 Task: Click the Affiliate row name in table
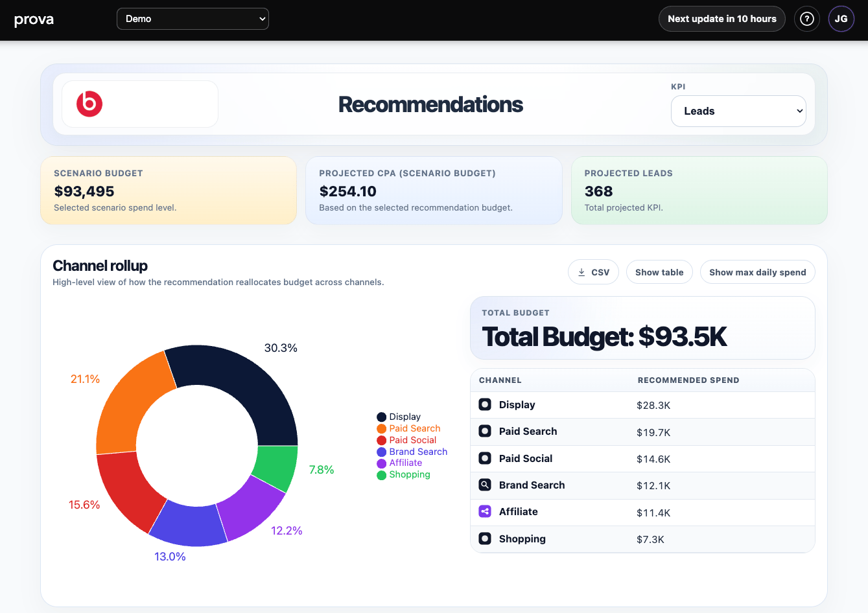[519, 511]
